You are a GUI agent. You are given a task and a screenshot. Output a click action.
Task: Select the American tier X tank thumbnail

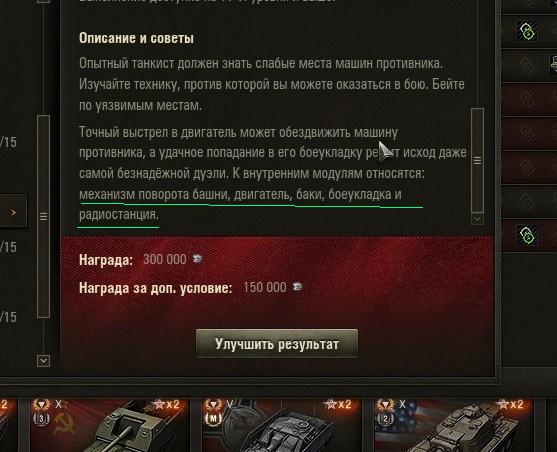454,425
